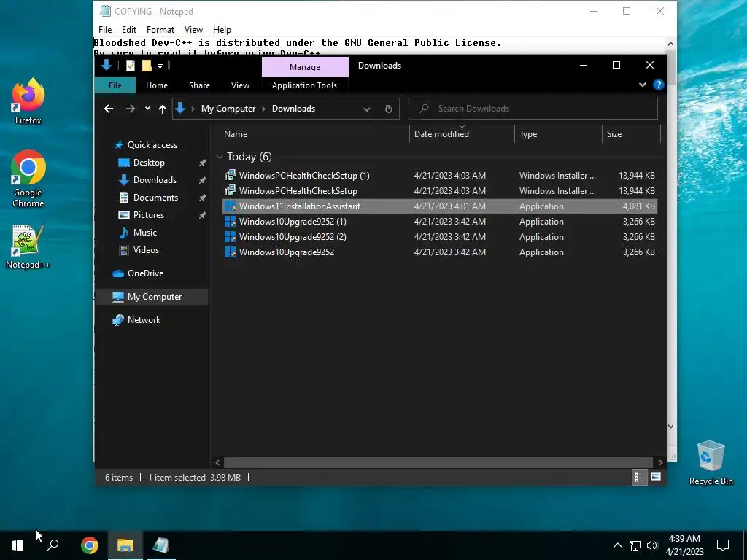Open the Recent locations dropdown arrow
This screenshot has height=560, width=747.
147,109
